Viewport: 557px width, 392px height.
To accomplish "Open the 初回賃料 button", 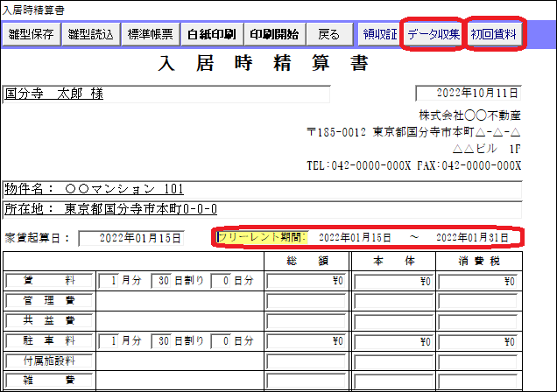I will pyautogui.click(x=494, y=35).
